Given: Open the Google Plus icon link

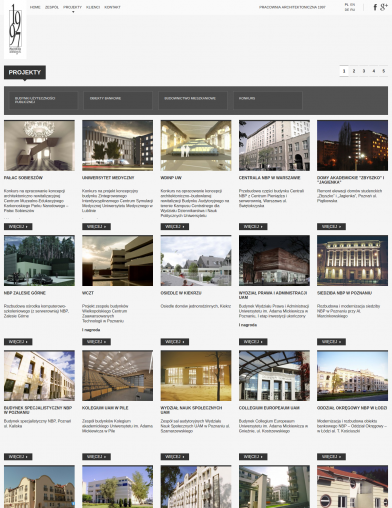Looking at the screenshot, I should click(x=384, y=7).
